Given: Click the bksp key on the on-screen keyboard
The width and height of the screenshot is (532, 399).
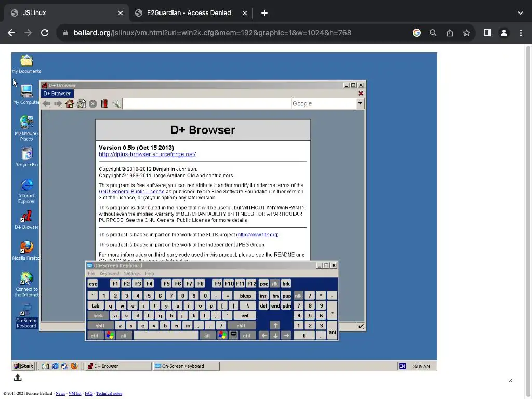Looking at the screenshot, I should coord(245,296).
